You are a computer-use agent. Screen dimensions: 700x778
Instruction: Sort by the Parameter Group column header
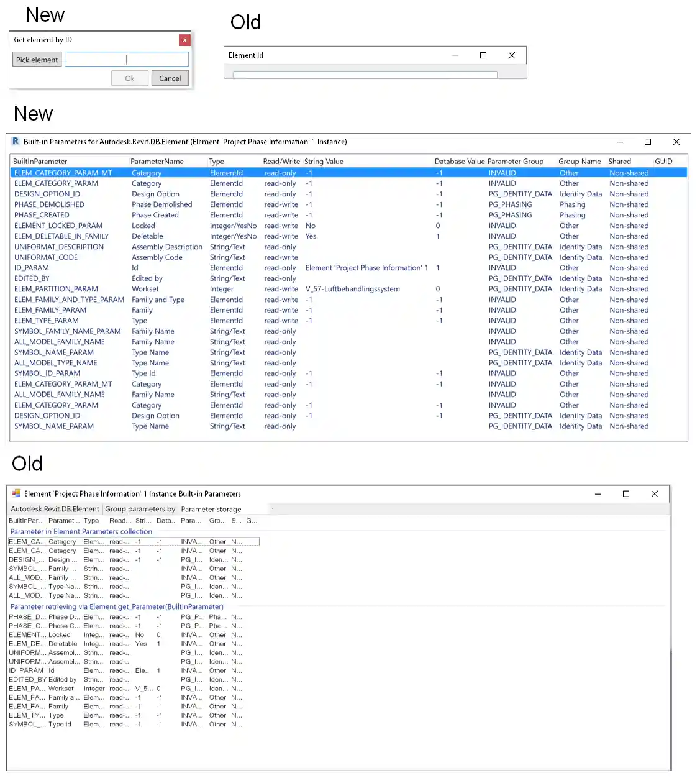click(x=516, y=162)
